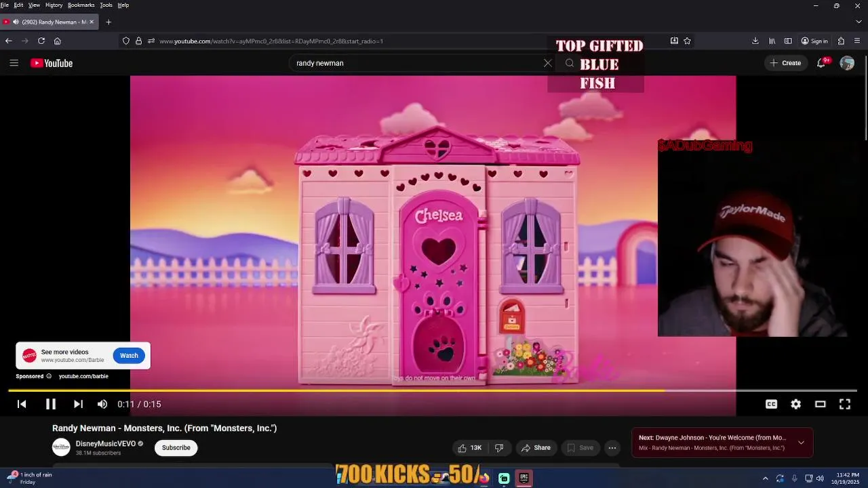Toggle closed captions CC button
The image size is (868, 488).
tap(771, 404)
